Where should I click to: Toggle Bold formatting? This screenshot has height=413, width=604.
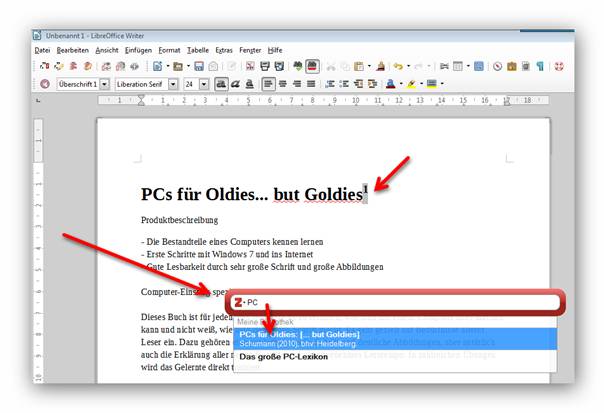click(221, 84)
